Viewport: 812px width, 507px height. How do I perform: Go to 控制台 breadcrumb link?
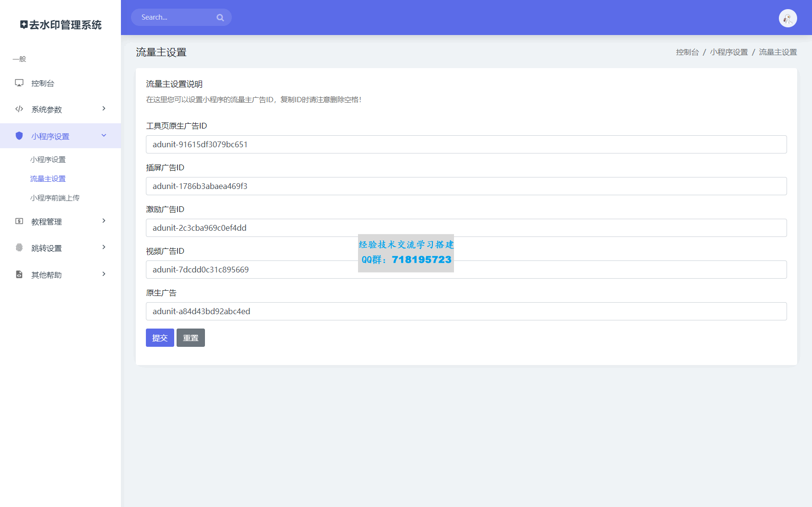687,52
